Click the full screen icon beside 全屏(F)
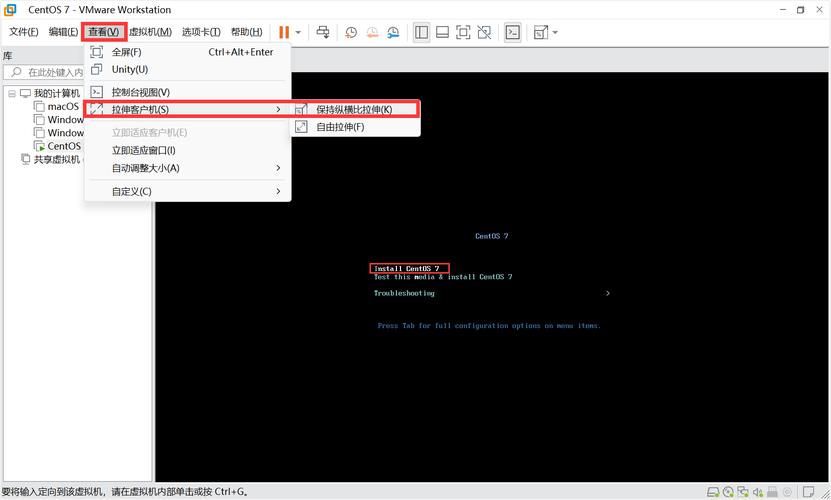Image resolution: width=831 pixels, height=500 pixels. click(x=96, y=52)
